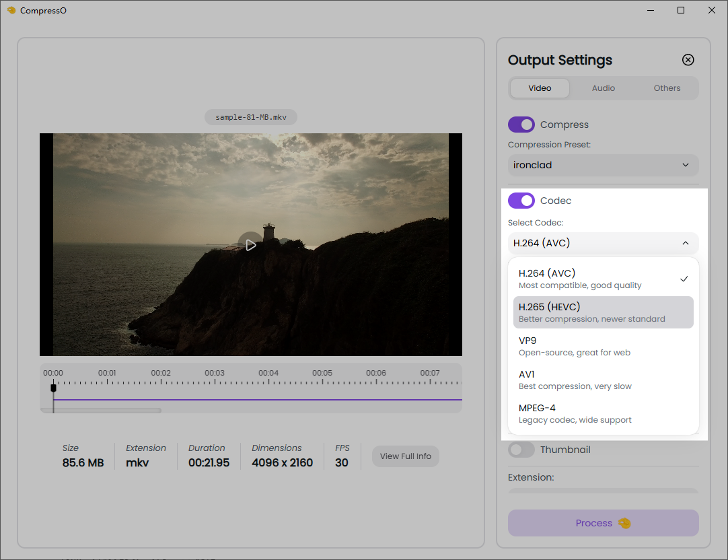The image size is (728, 560).
Task: Enable the Thumbnail toggle
Action: click(521, 450)
